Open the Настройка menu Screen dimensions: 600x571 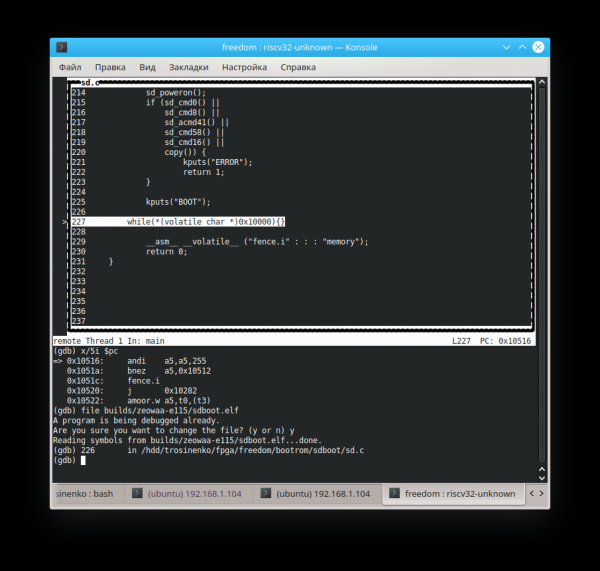click(x=244, y=67)
